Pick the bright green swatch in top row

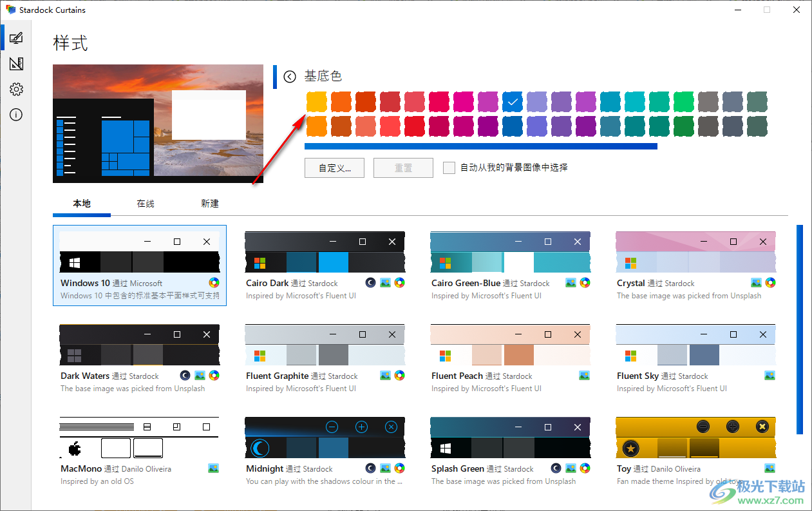click(684, 102)
